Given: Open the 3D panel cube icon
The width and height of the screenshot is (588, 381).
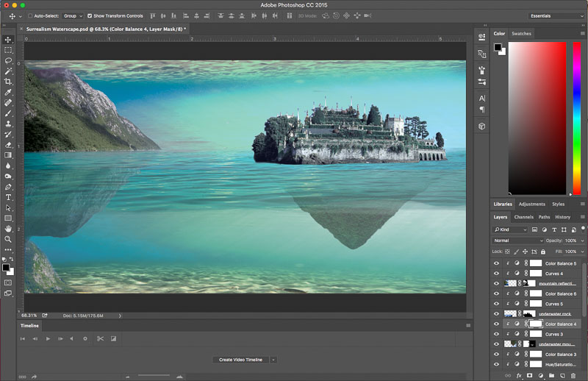Looking at the screenshot, I should (x=482, y=126).
